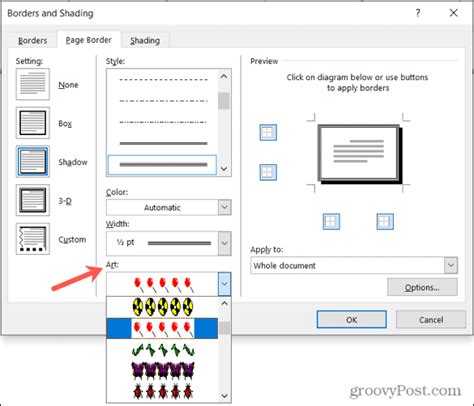Image resolution: width=474 pixels, height=406 pixels.
Task: Toggle the left border button in Preview
Action: [331, 222]
